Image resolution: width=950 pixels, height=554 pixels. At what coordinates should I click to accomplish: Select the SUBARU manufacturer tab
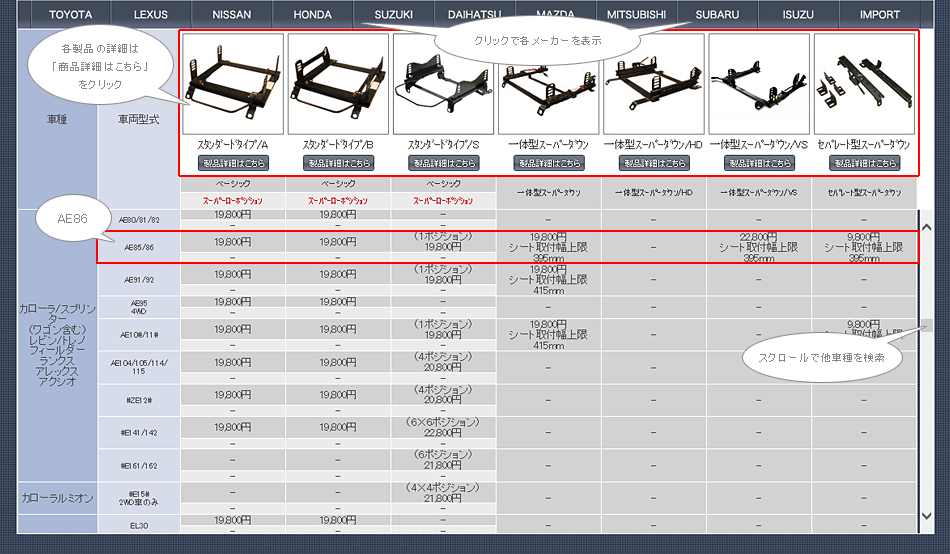(717, 15)
